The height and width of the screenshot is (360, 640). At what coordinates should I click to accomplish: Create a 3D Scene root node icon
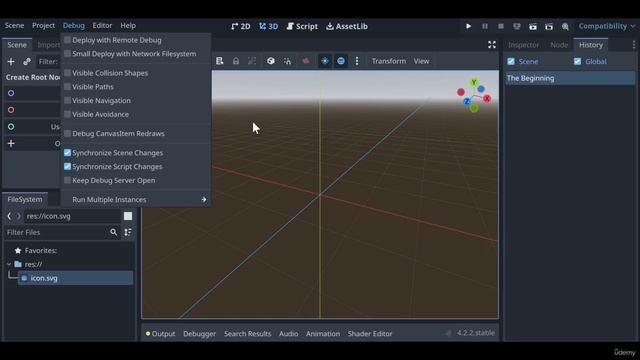pyautogui.click(x=11, y=110)
